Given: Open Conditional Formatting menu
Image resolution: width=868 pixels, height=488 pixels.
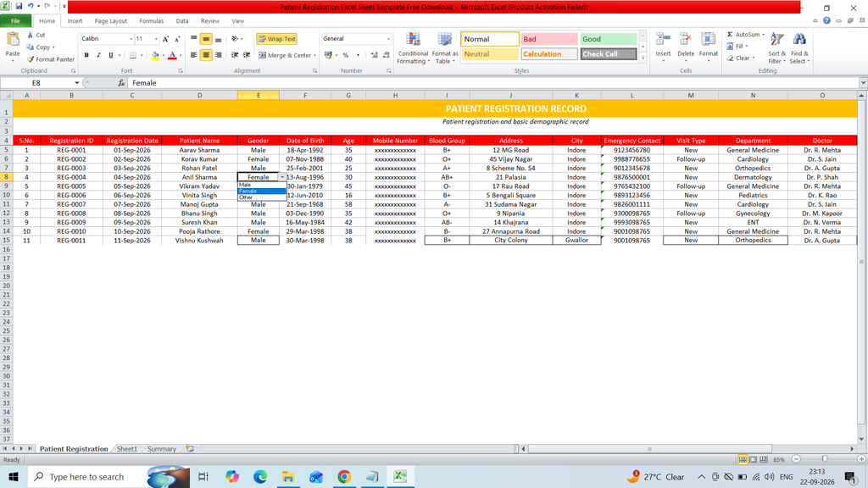Looking at the screenshot, I should click(413, 48).
